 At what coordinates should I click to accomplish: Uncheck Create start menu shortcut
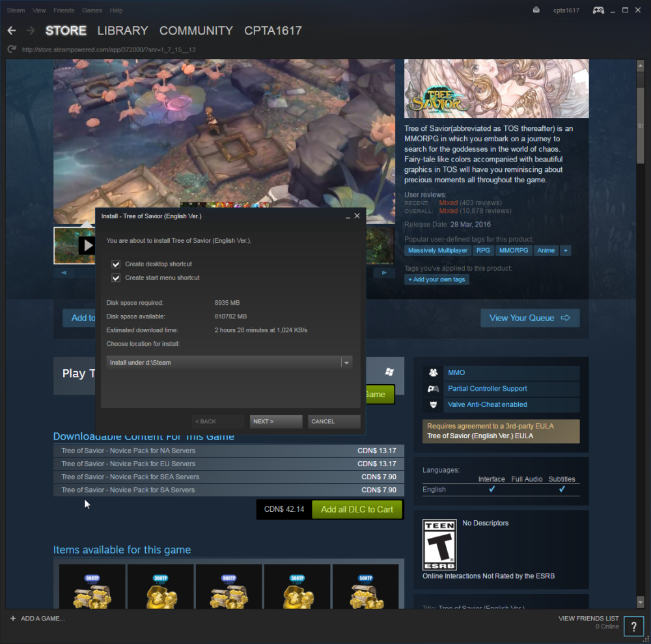pos(116,278)
